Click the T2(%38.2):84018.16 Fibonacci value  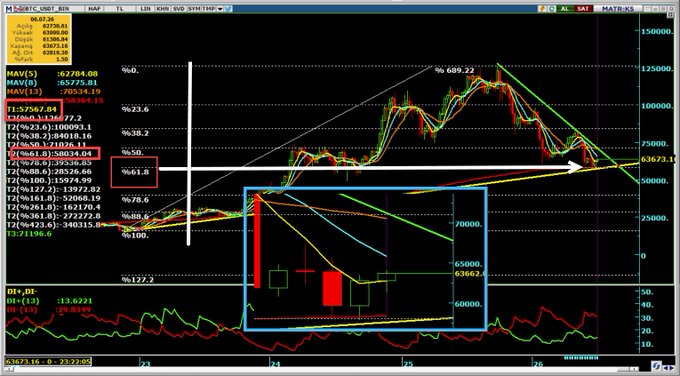click(49, 136)
